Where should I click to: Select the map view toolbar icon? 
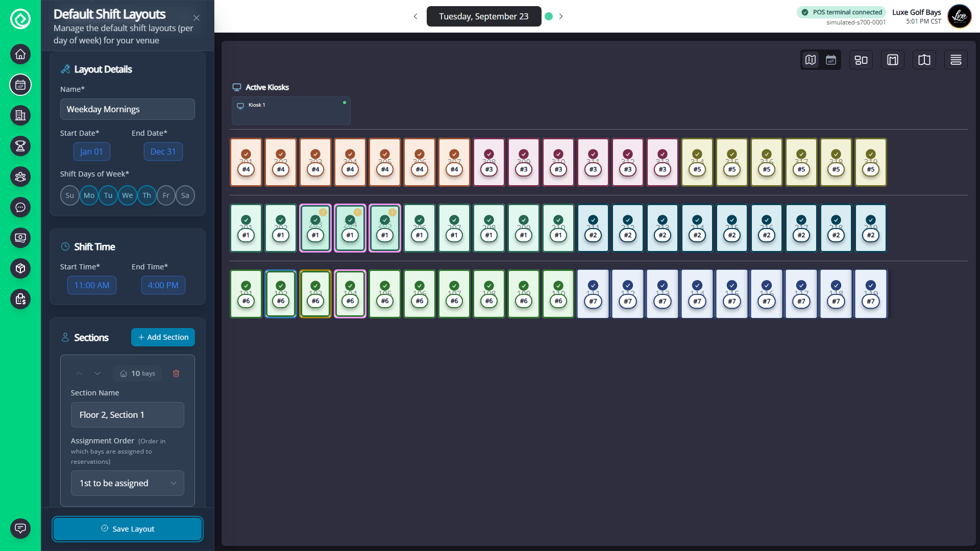(811, 60)
